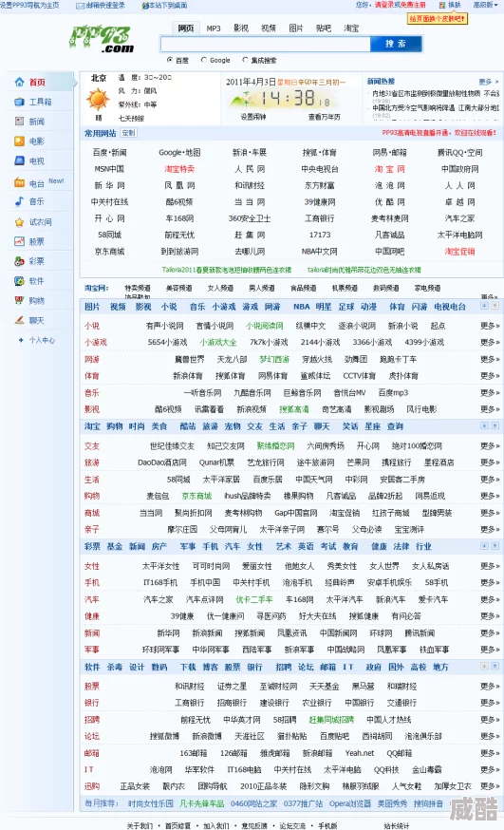The image size is (504, 830).
Task: Open the 电台 FM radio sidebar icon
Action: click(x=20, y=183)
